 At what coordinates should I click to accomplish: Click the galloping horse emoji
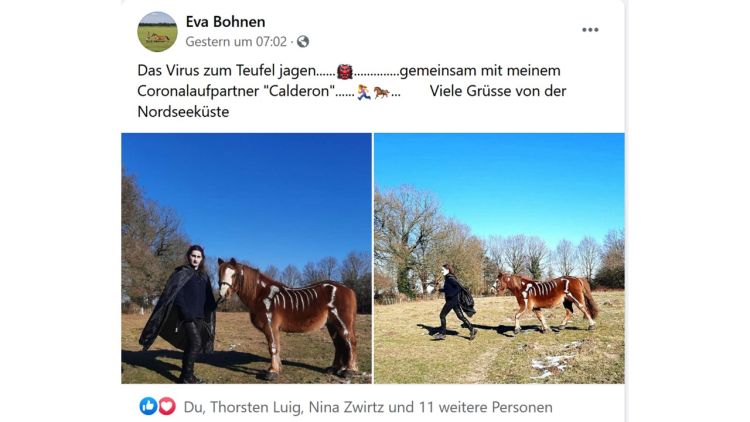(381, 92)
